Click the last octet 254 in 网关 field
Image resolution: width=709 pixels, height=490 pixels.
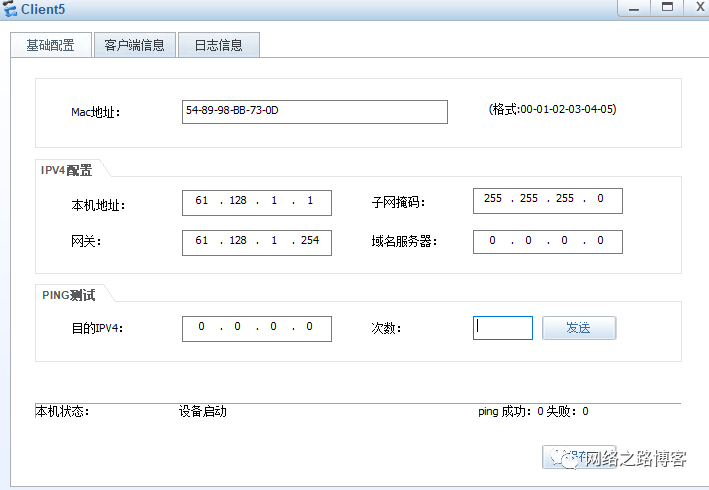click(x=310, y=240)
